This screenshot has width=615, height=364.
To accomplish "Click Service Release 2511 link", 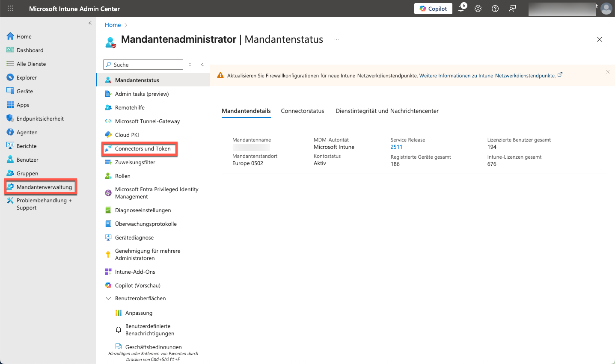I will (396, 147).
